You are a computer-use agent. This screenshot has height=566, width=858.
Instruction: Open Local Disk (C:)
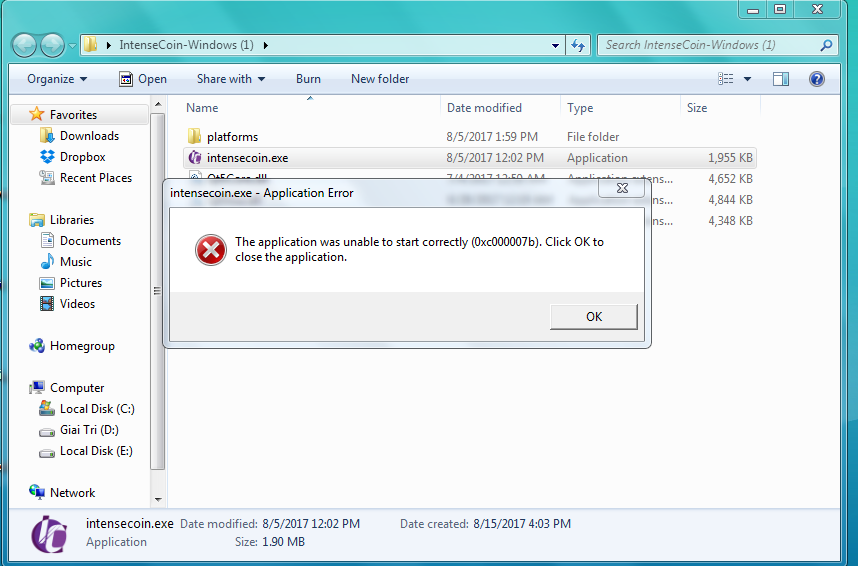click(97, 409)
